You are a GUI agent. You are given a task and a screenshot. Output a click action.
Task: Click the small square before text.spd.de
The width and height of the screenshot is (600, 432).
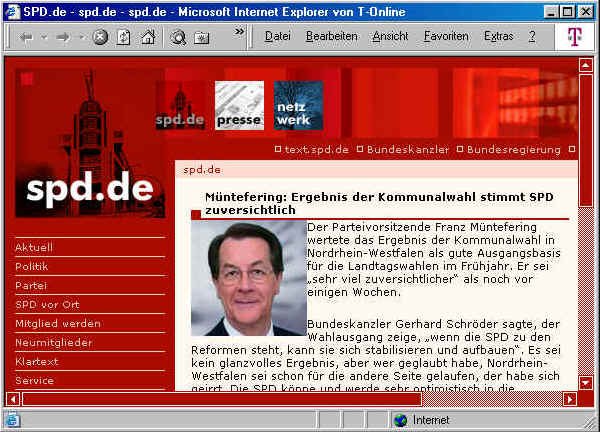(278, 149)
